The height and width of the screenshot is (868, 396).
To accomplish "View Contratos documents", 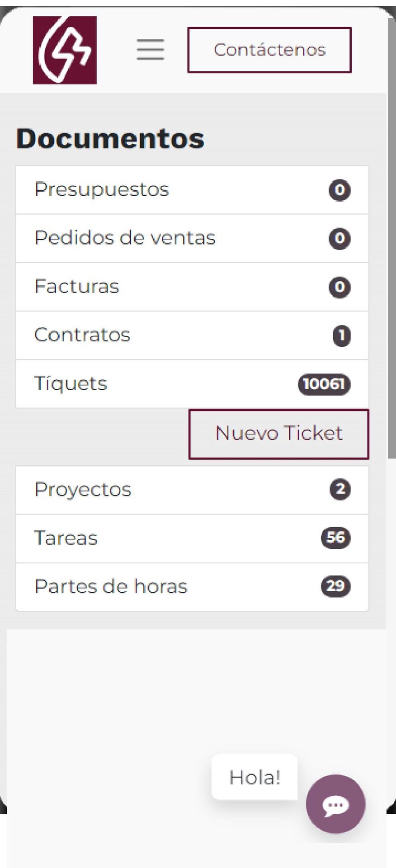I will 82,335.
